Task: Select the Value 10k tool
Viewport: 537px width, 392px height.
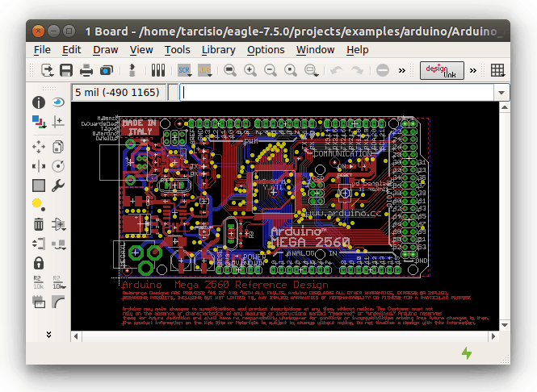Action: point(59,282)
